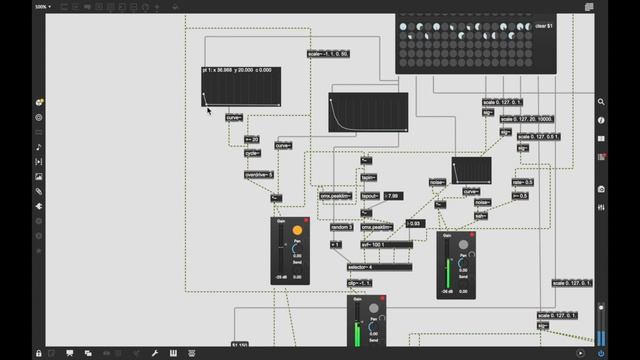Select the '+ 1' object
This screenshot has width=640, height=360.
pos(336,245)
